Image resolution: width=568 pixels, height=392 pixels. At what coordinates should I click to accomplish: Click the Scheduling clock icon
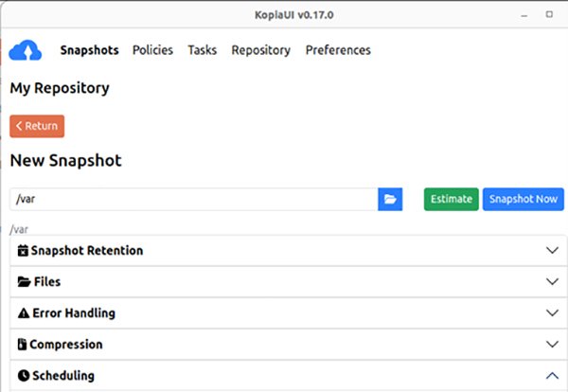[x=24, y=376]
